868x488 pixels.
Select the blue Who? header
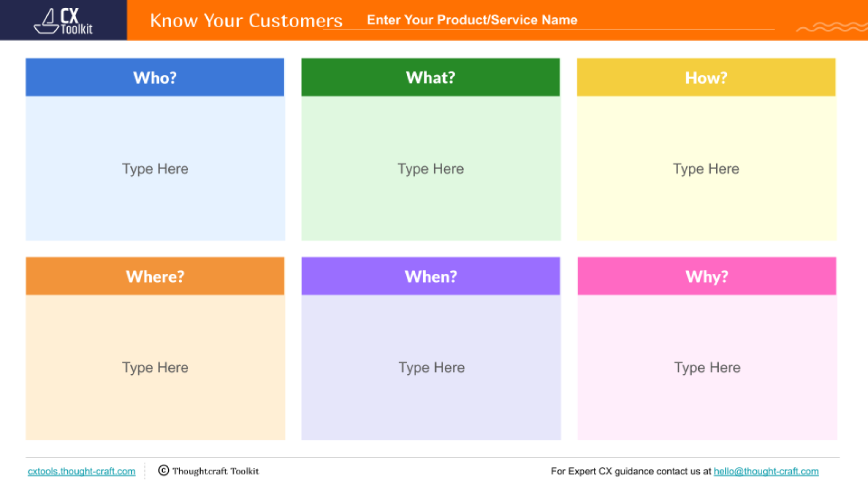pyautogui.click(x=155, y=78)
